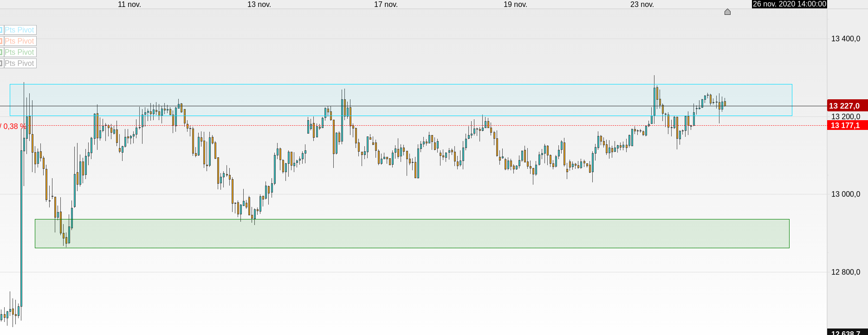
Task: Toggle the orange Pts Pivot square icon
Action: pos(1,41)
